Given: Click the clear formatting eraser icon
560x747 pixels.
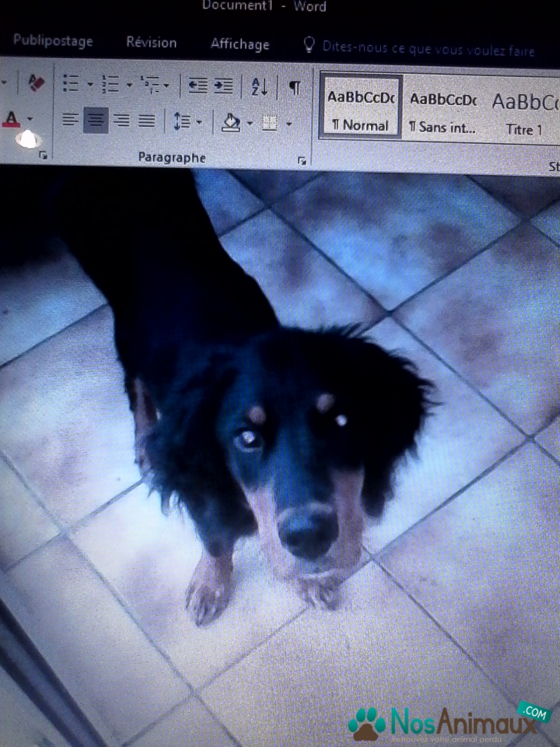Looking at the screenshot, I should point(36,83).
